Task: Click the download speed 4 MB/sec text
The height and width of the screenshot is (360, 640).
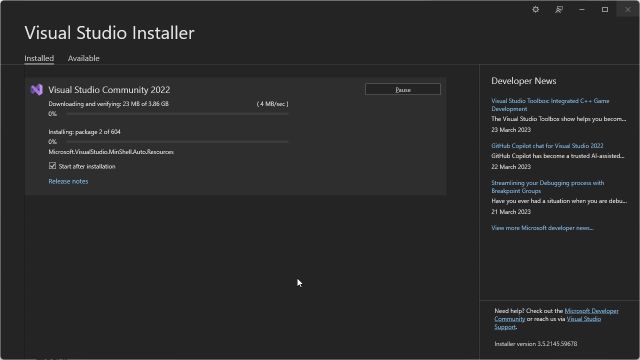Action: 272,104
